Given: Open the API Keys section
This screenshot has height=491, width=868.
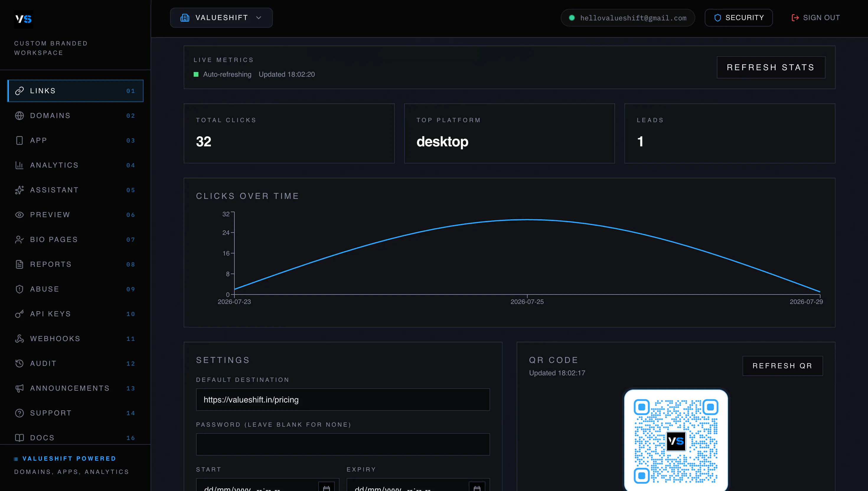Looking at the screenshot, I should (x=75, y=314).
